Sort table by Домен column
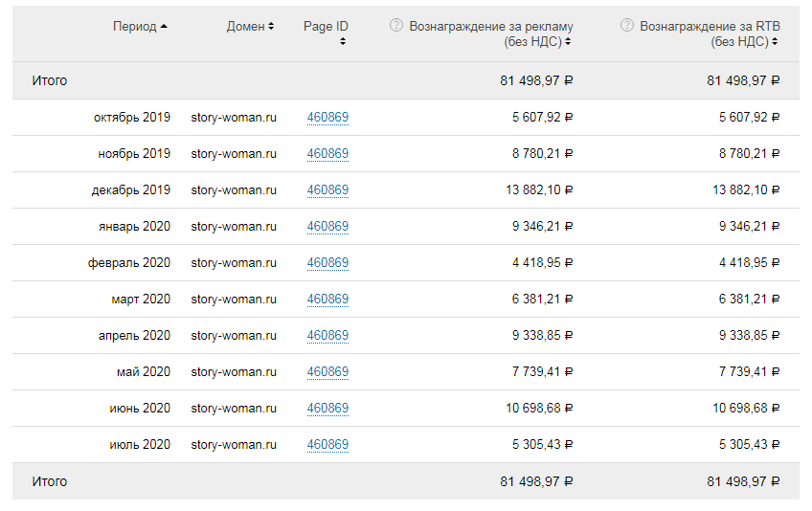Image resolution: width=812 pixels, height=511 pixels. [x=271, y=27]
